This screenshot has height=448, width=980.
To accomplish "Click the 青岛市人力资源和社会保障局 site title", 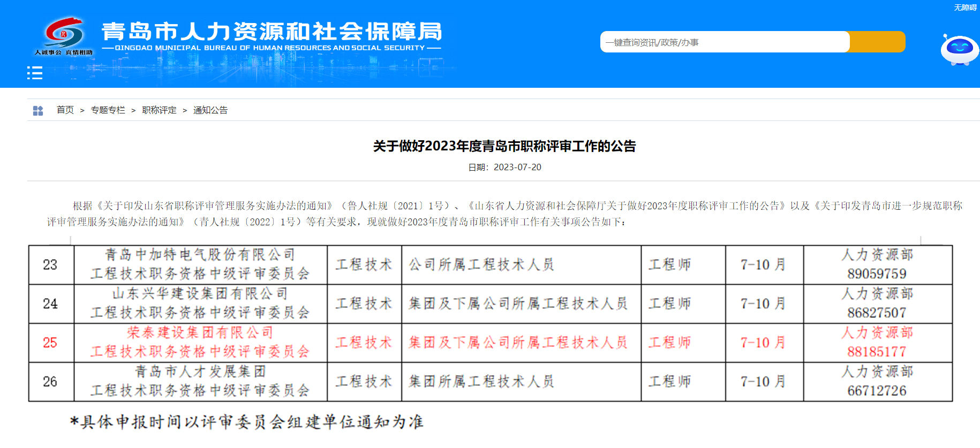I will pyautogui.click(x=272, y=32).
